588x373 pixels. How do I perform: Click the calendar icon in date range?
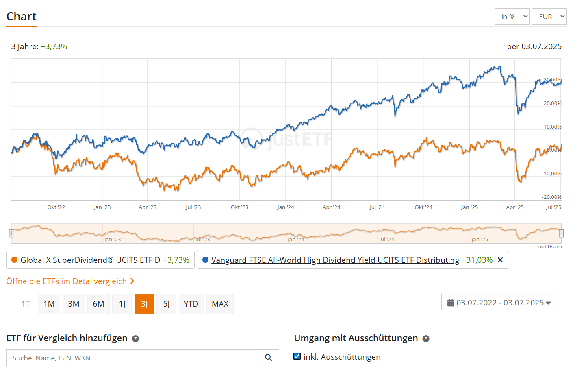click(451, 303)
